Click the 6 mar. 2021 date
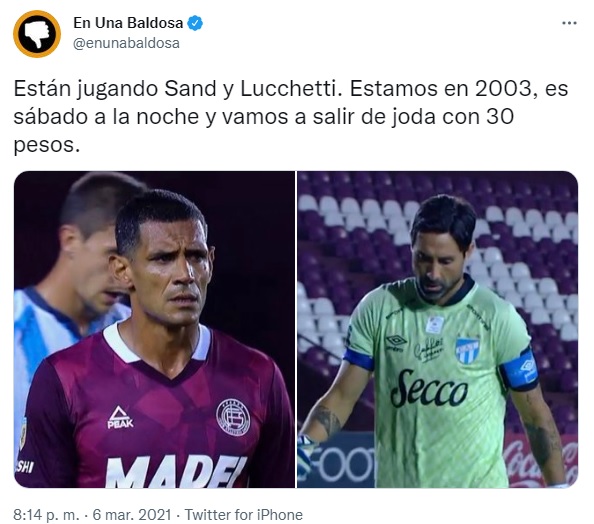Image resolution: width=594 pixels, height=524 pixels. [132, 515]
